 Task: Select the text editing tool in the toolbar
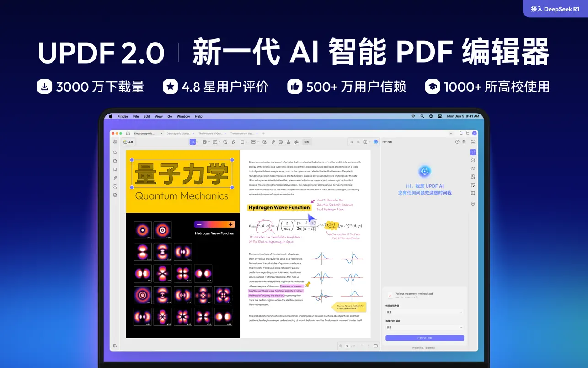click(214, 141)
